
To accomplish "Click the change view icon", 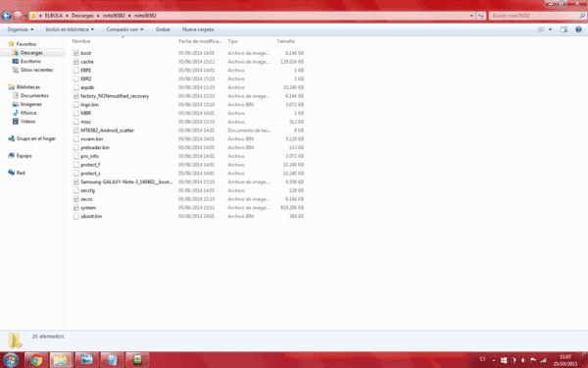I will pyautogui.click(x=541, y=29).
